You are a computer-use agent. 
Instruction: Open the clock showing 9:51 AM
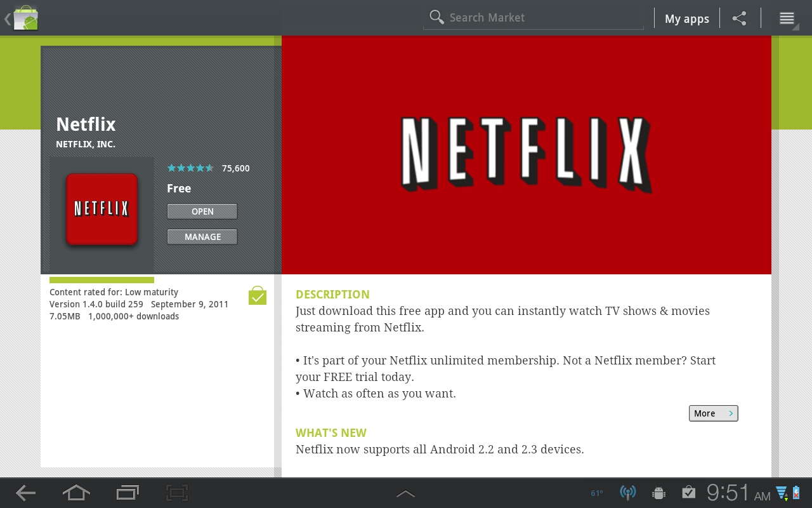coord(738,493)
